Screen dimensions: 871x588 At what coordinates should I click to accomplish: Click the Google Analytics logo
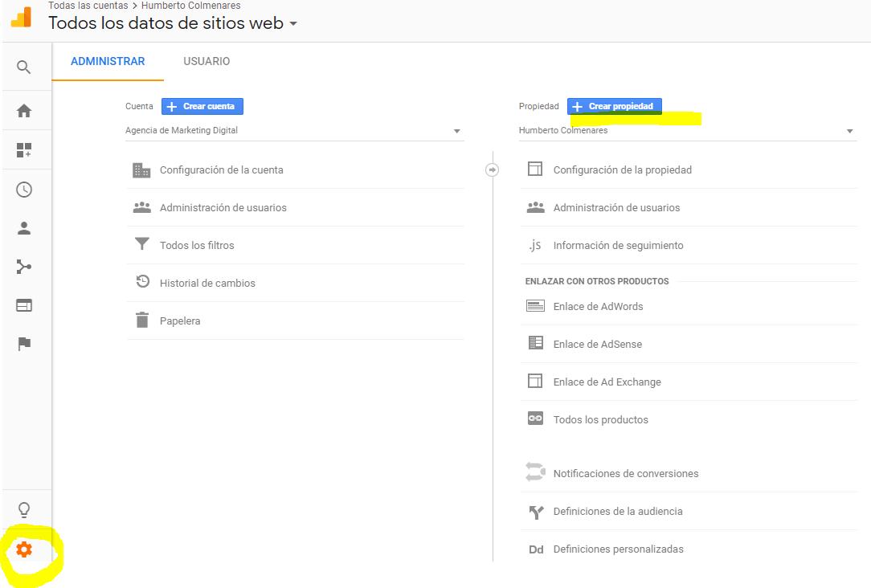[20, 18]
